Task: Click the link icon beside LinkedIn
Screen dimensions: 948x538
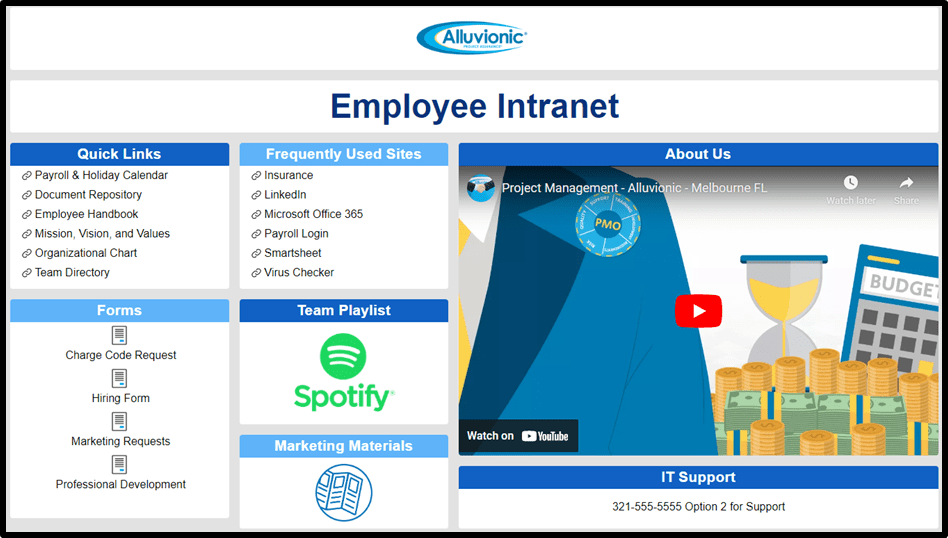Action: click(x=256, y=195)
